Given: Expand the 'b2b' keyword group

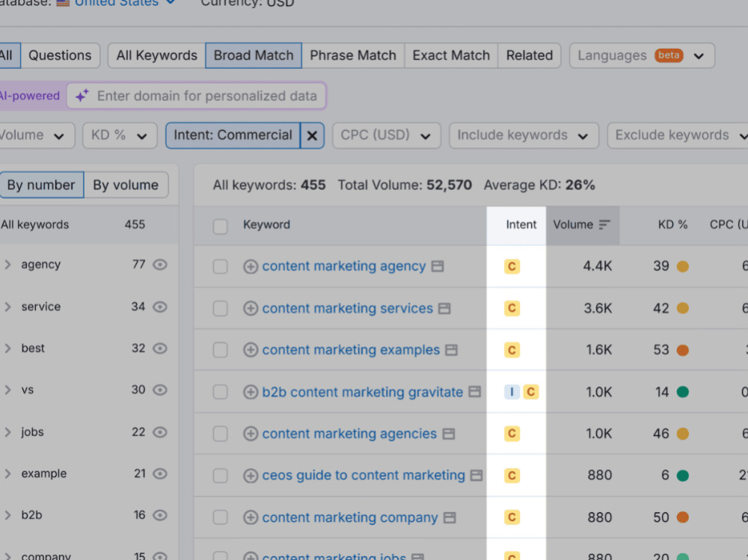Looking at the screenshot, I should click(x=7, y=515).
